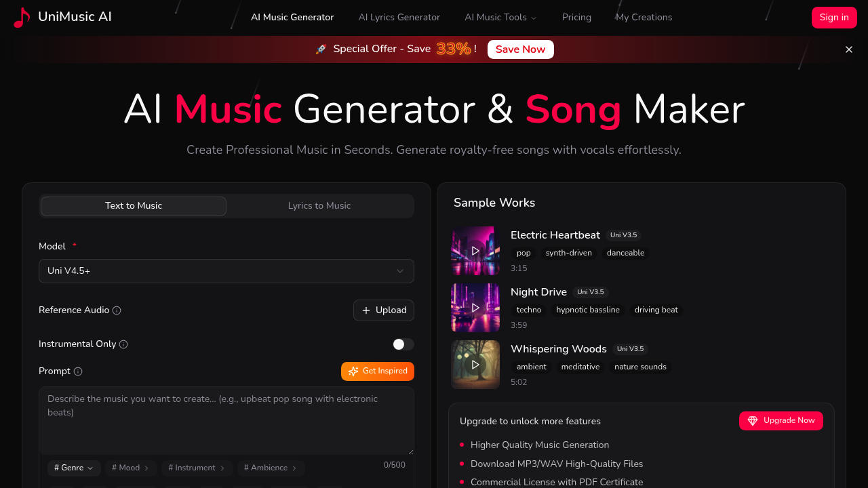868x488 pixels.
Task: Click the info icon beside Instrumental Only
Action: click(123, 344)
